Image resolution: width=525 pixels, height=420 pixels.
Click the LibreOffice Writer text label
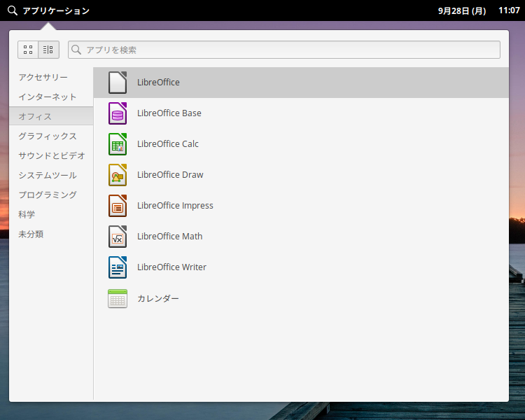tap(171, 267)
